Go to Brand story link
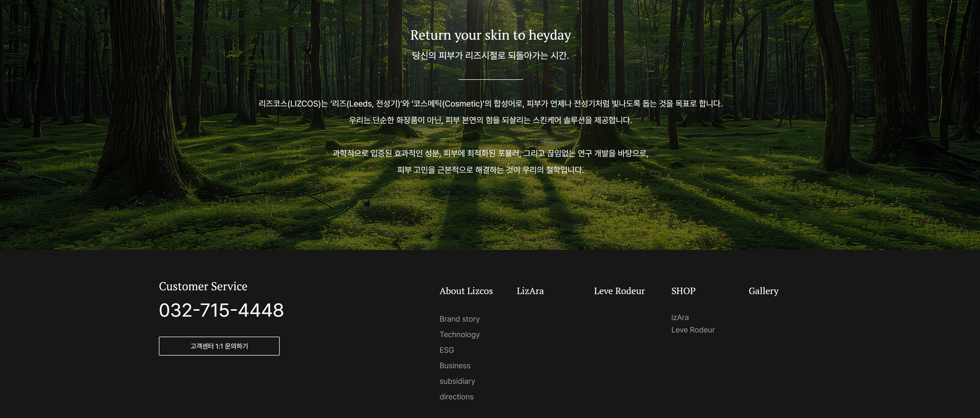980x418 pixels. (459, 319)
